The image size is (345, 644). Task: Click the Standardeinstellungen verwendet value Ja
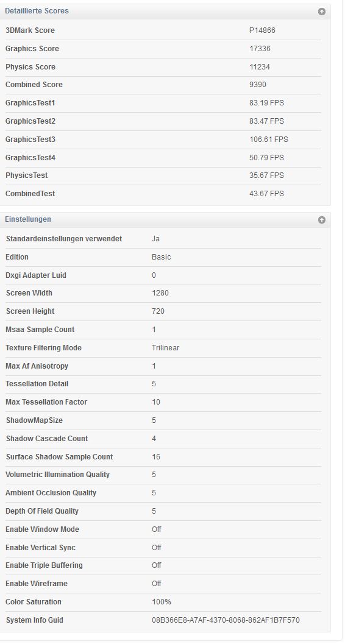pyautogui.click(x=155, y=239)
